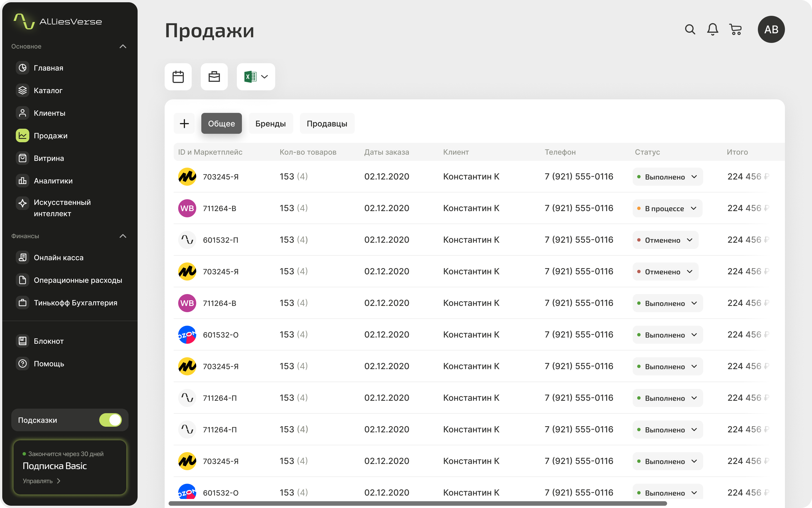Screen dimensions: 812x508
Task: Click Продажи page title
Action: 209,31
